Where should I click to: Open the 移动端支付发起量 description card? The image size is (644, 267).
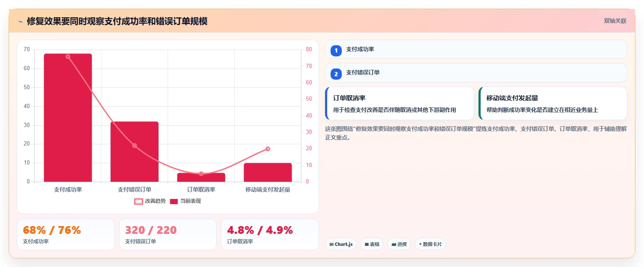pyautogui.click(x=552, y=103)
